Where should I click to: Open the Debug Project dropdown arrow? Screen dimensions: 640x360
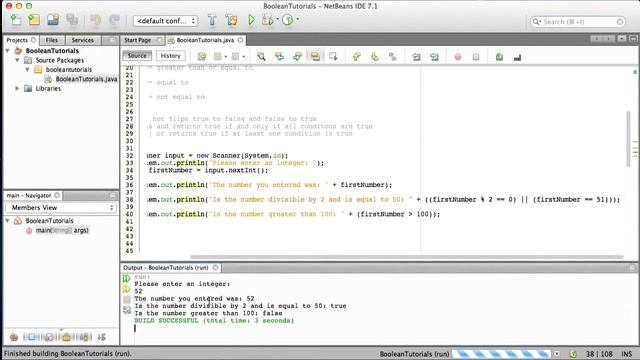coord(278,19)
